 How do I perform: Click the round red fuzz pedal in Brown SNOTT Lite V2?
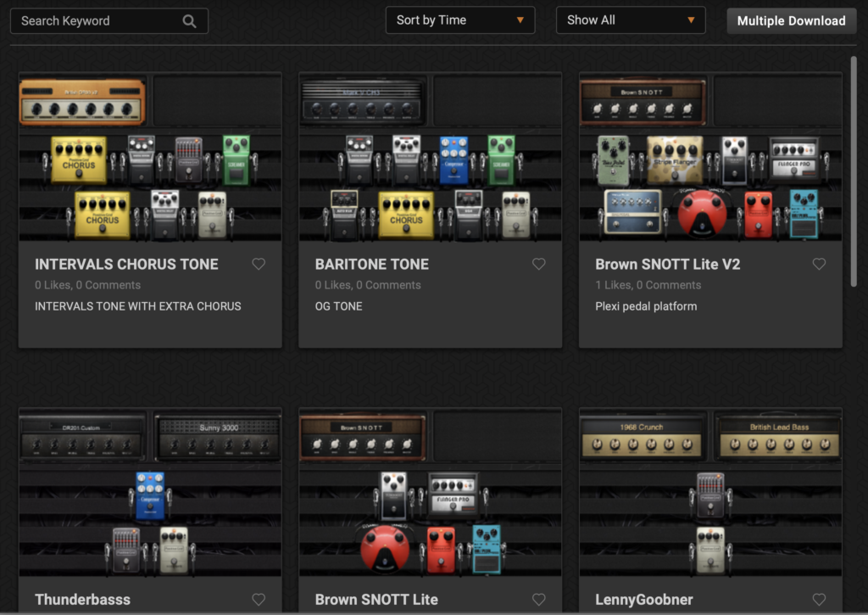703,213
